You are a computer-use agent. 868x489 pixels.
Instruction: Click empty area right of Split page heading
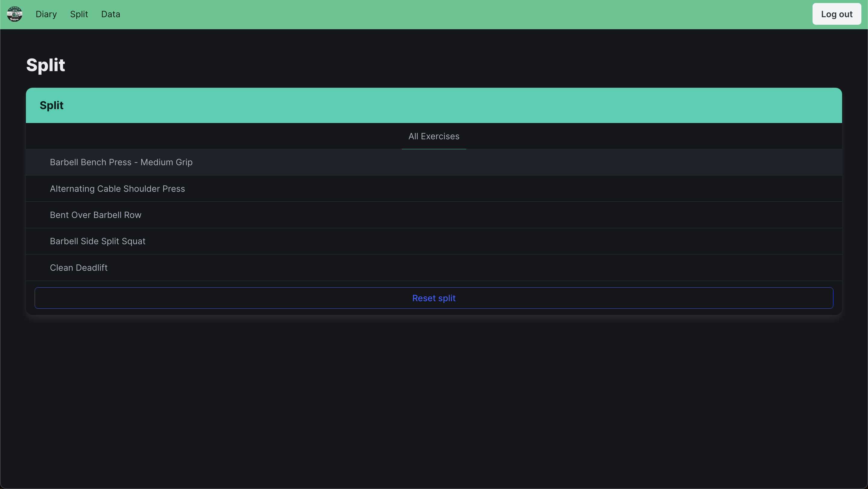tap(438, 65)
